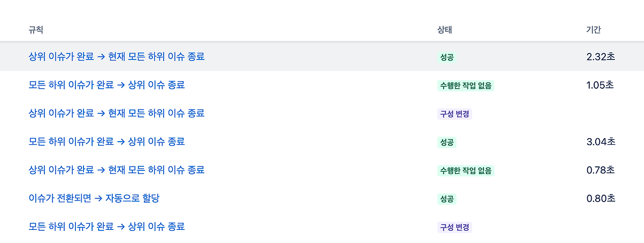Open the 모든 하위 이슈가 완료 rule lasting 3.04초
The width and height of the screenshot is (644, 243).
point(107,142)
